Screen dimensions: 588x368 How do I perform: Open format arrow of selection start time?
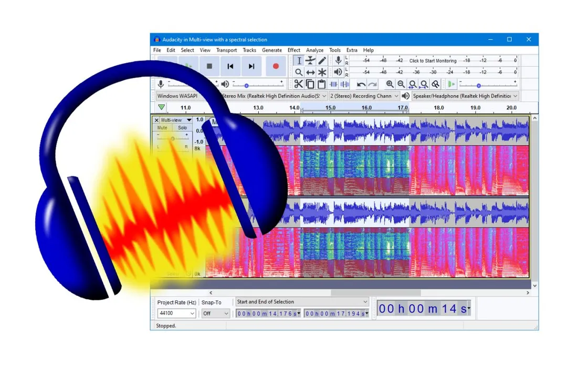click(299, 313)
